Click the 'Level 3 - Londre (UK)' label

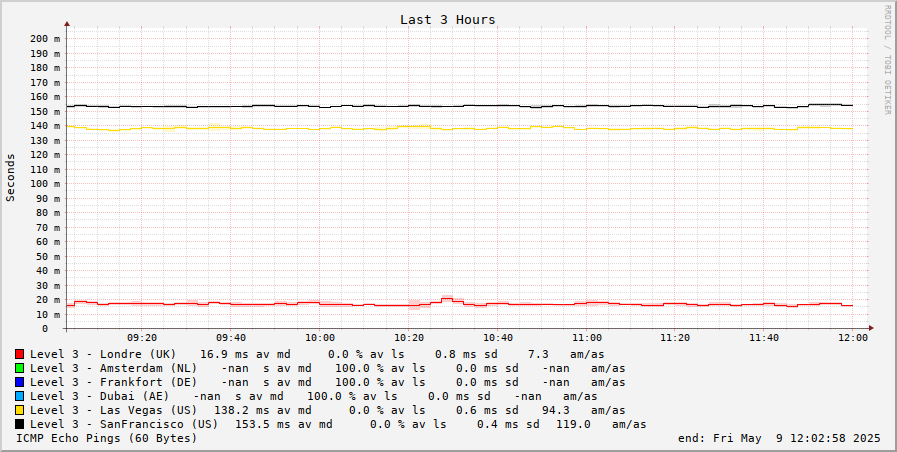tap(103, 354)
